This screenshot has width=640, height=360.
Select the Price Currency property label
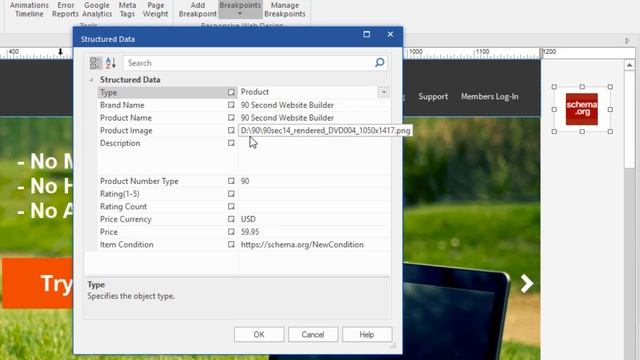tap(125, 219)
